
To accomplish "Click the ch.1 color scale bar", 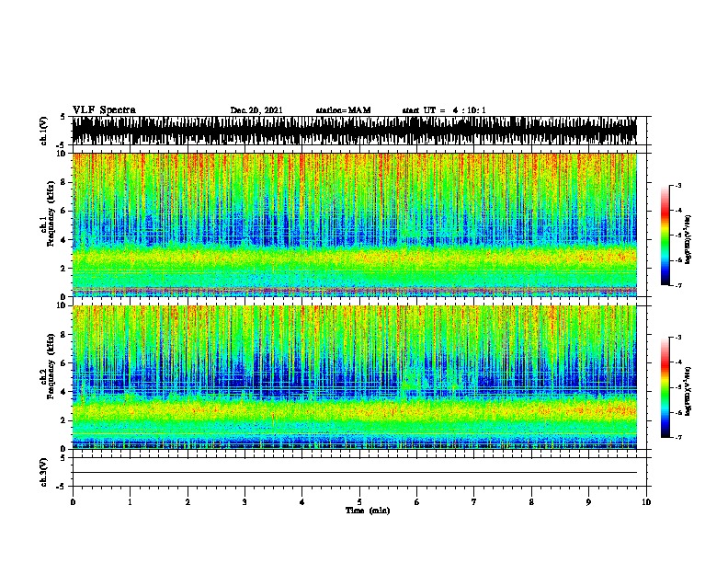I will click(x=665, y=236).
